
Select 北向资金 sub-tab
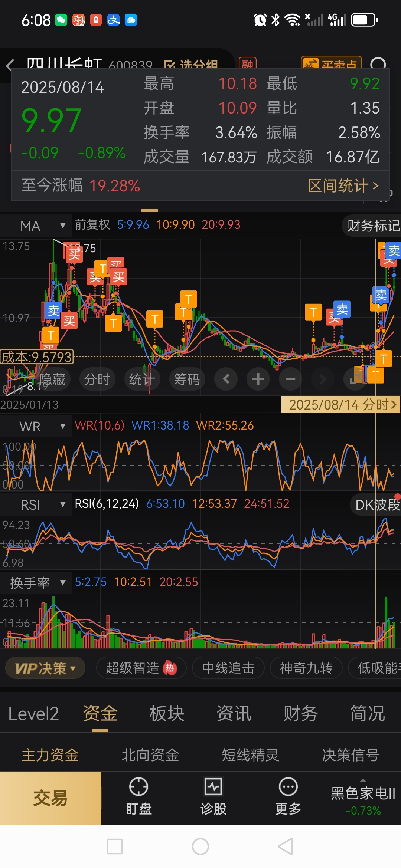tap(150, 755)
